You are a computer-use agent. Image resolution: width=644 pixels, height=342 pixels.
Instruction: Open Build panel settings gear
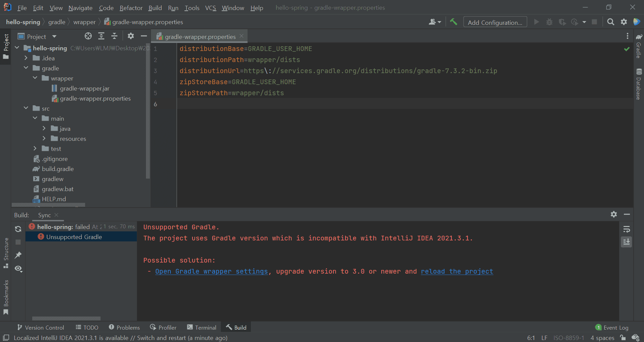[x=613, y=214]
